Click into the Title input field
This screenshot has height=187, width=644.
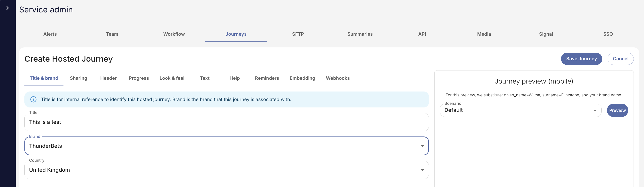(x=226, y=122)
